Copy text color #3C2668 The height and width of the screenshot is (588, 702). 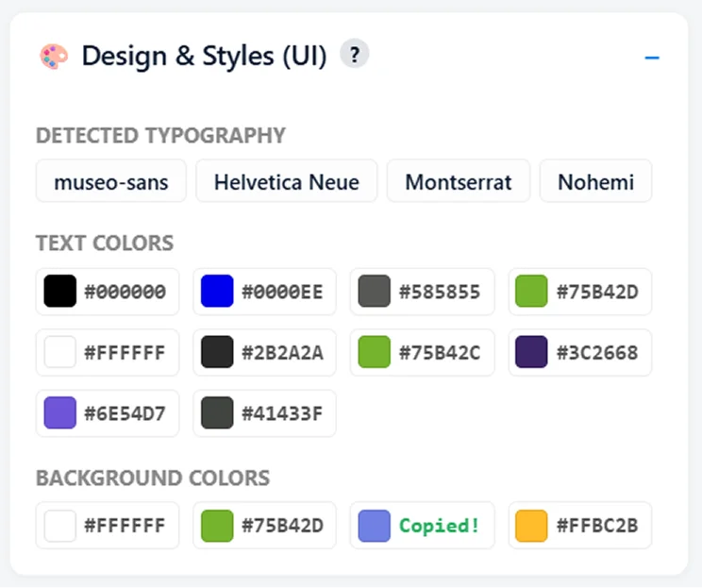pyautogui.click(x=580, y=352)
